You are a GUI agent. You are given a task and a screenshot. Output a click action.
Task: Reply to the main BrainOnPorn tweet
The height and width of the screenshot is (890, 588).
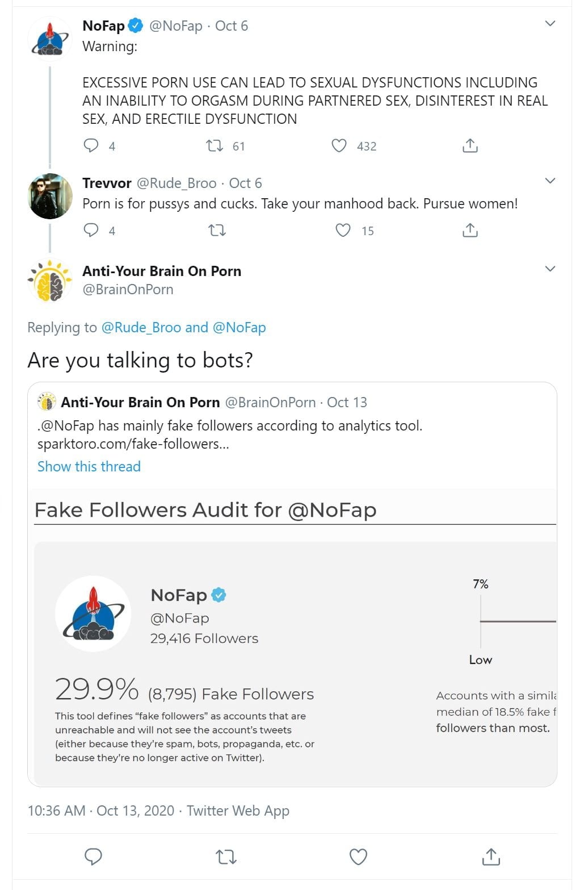click(93, 856)
